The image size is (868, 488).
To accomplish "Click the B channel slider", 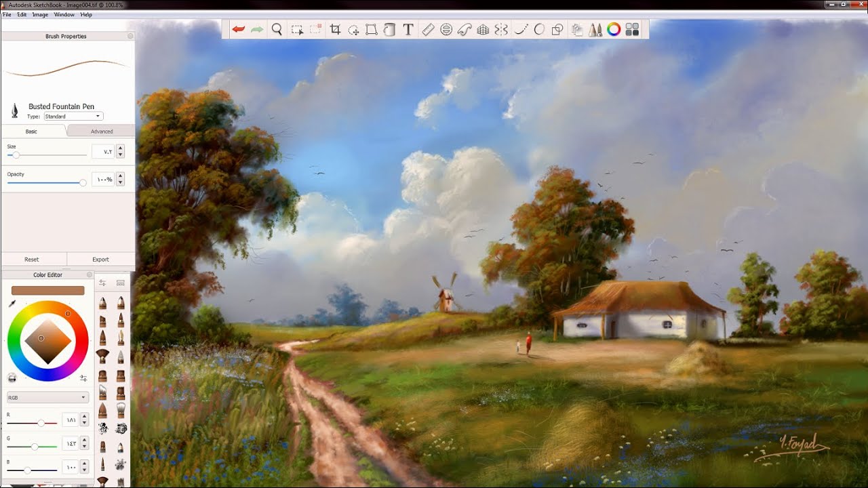I will pyautogui.click(x=32, y=470).
